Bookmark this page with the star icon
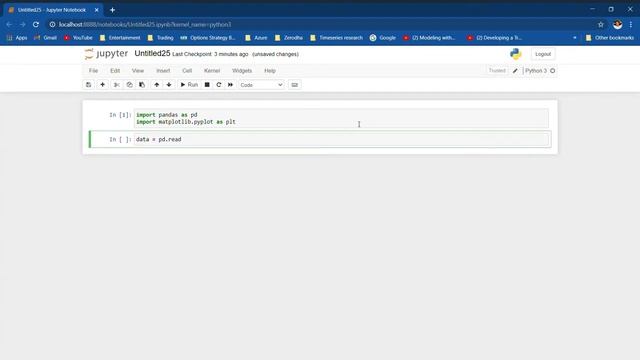 [x=601, y=24]
